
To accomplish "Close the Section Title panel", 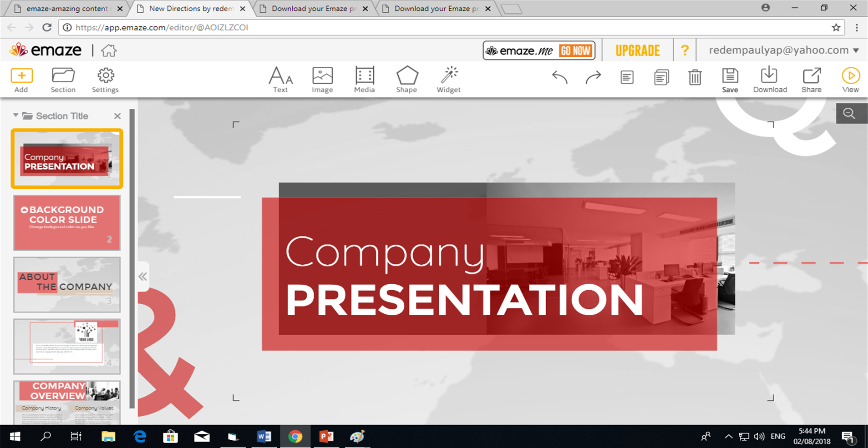I will (x=117, y=116).
